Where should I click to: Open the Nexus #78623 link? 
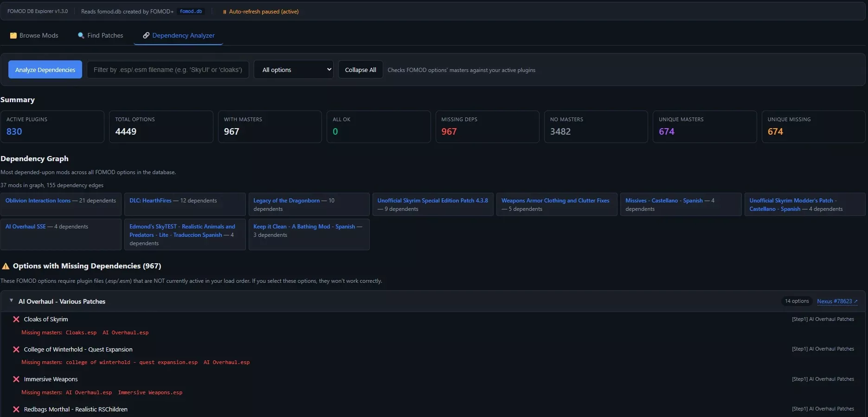837,301
